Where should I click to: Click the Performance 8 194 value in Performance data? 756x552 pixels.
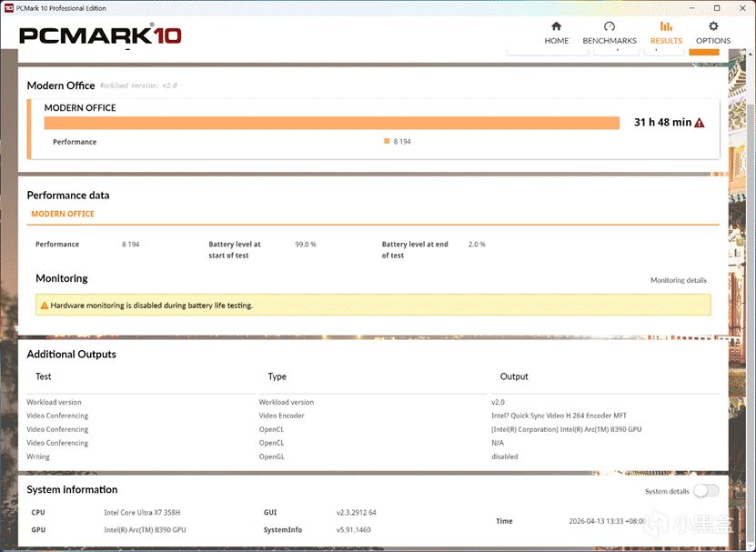(x=130, y=245)
